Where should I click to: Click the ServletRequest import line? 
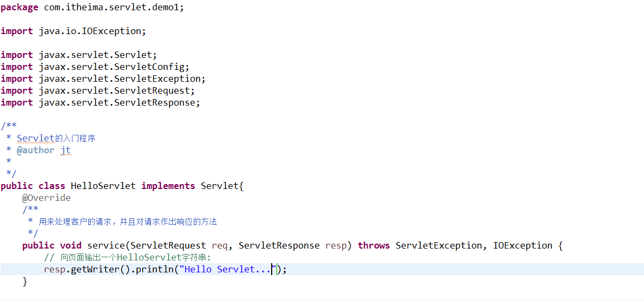97,91
